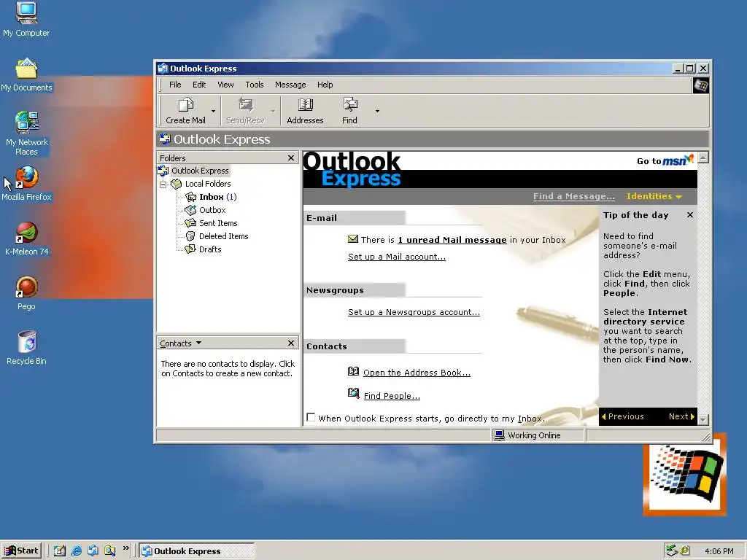
Task: Show the Next tip of the day
Action: [x=681, y=416]
